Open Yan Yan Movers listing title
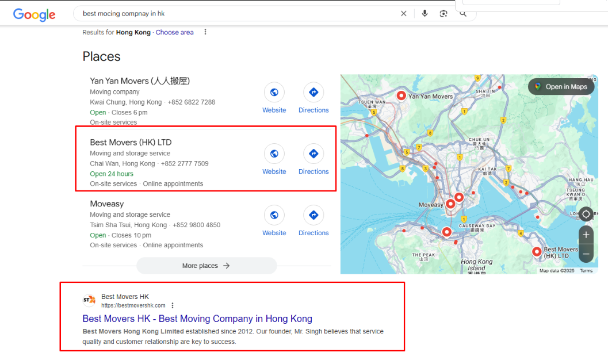This screenshot has width=608, height=364. tap(140, 81)
